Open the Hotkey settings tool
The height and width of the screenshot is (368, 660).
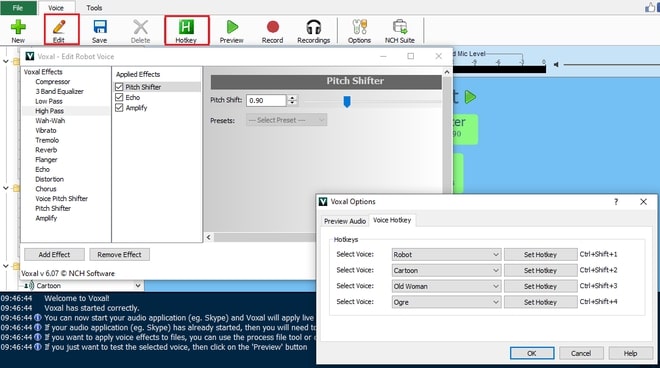tap(186, 30)
